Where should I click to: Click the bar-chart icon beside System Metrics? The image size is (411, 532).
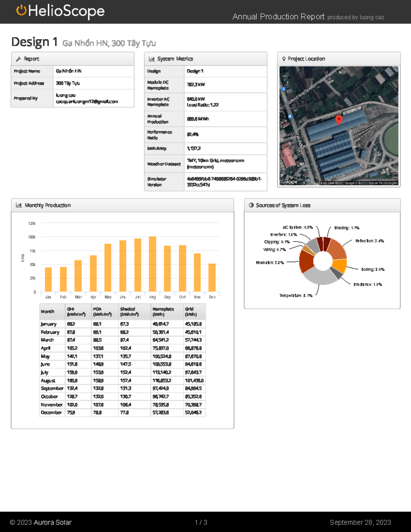(152, 59)
